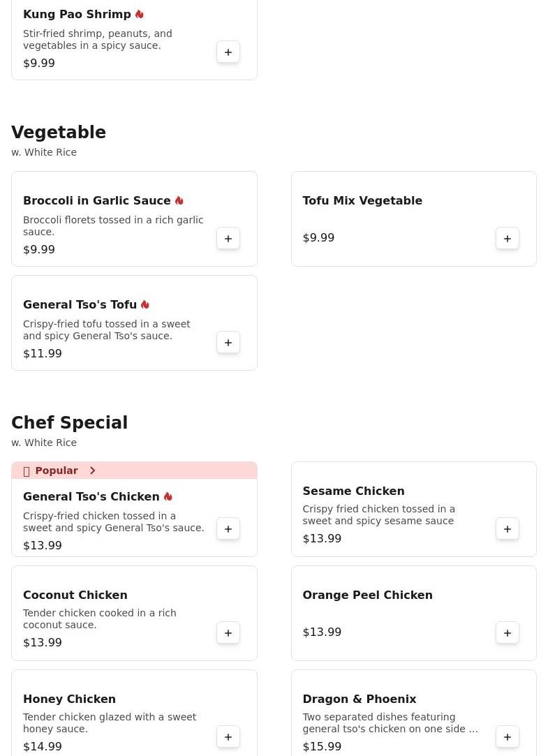Select the Chef Special section heading
Image resolution: width=548 pixels, height=756 pixels.
tap(69, 422)
